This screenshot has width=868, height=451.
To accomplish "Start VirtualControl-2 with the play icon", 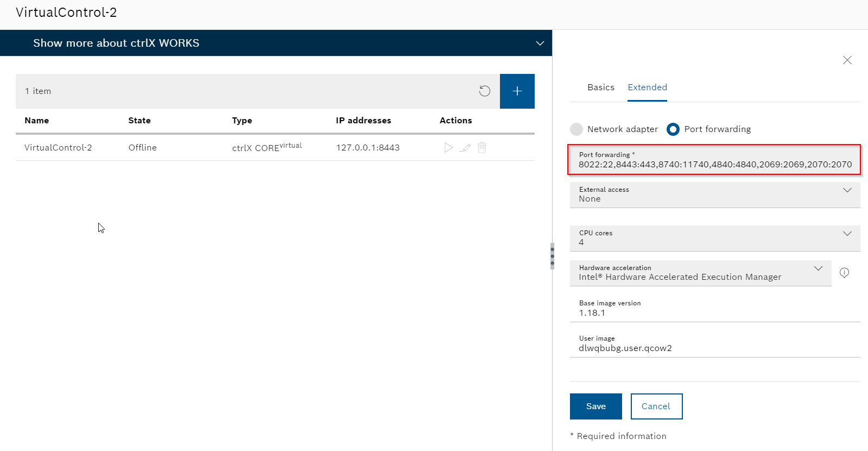I will 448,147.
